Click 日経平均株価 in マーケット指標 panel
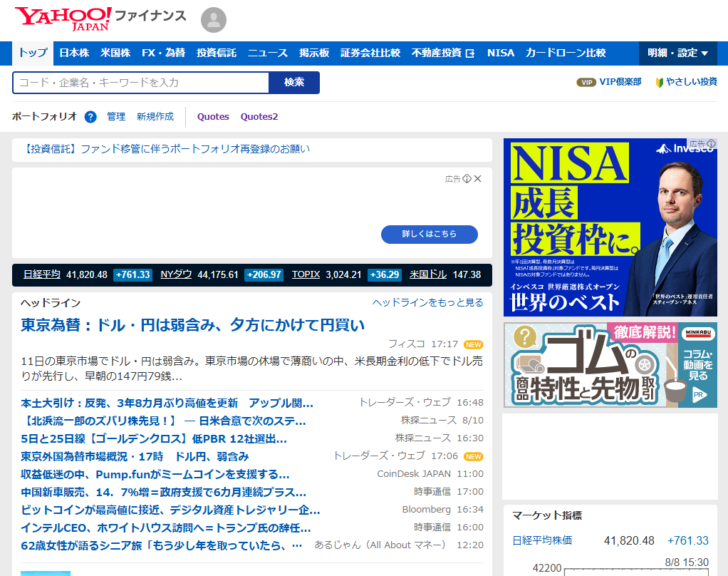The height and width of the screenshot is (576, 728). [542, 540]
